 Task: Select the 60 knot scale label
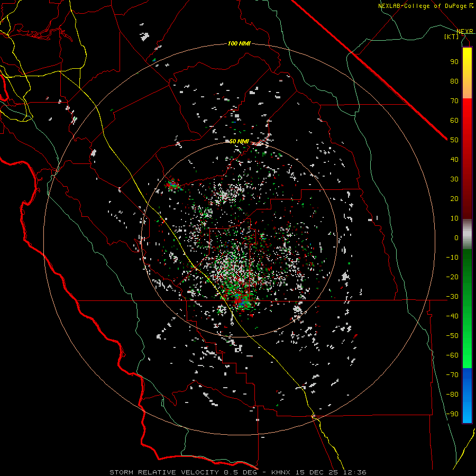tap(454, 121)
